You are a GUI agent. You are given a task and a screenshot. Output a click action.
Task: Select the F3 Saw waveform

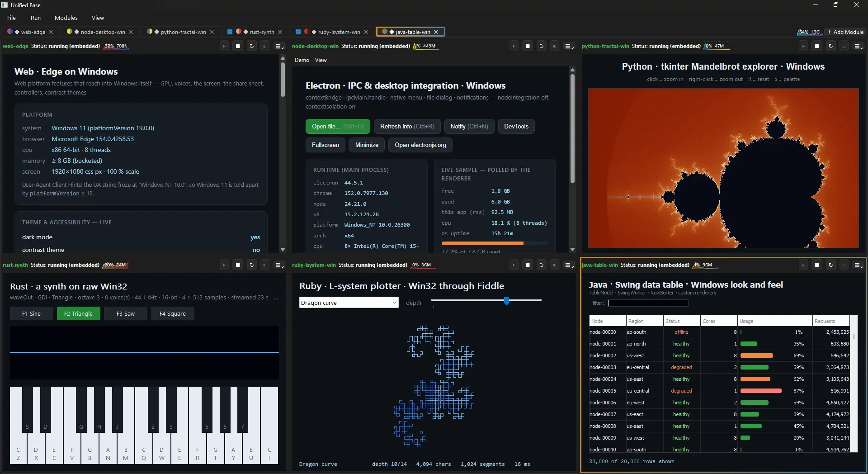pos(126,313)
